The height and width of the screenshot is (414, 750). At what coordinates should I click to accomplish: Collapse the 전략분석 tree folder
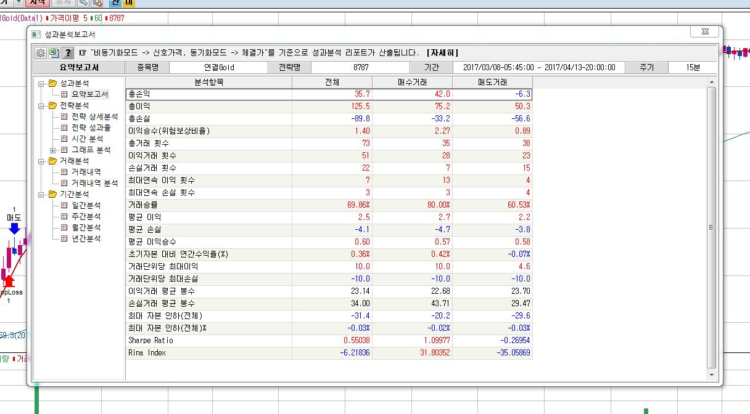[41, 106]
